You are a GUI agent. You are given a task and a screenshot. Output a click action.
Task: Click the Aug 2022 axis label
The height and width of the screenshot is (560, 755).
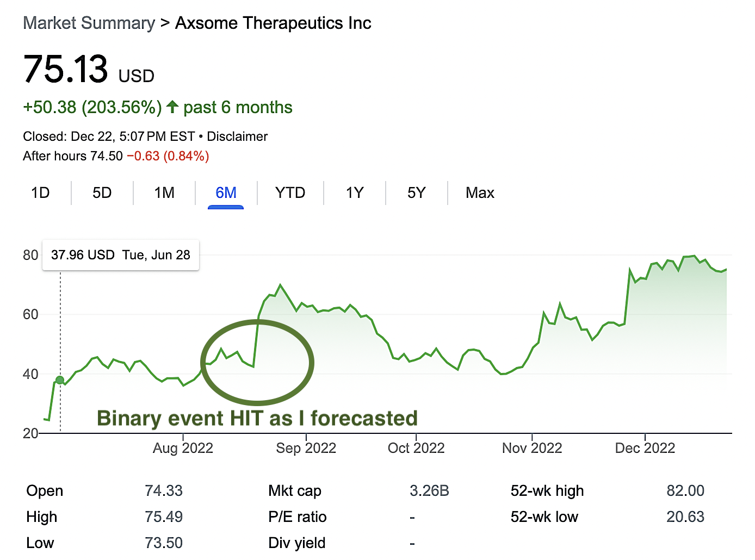coord(183,448)
